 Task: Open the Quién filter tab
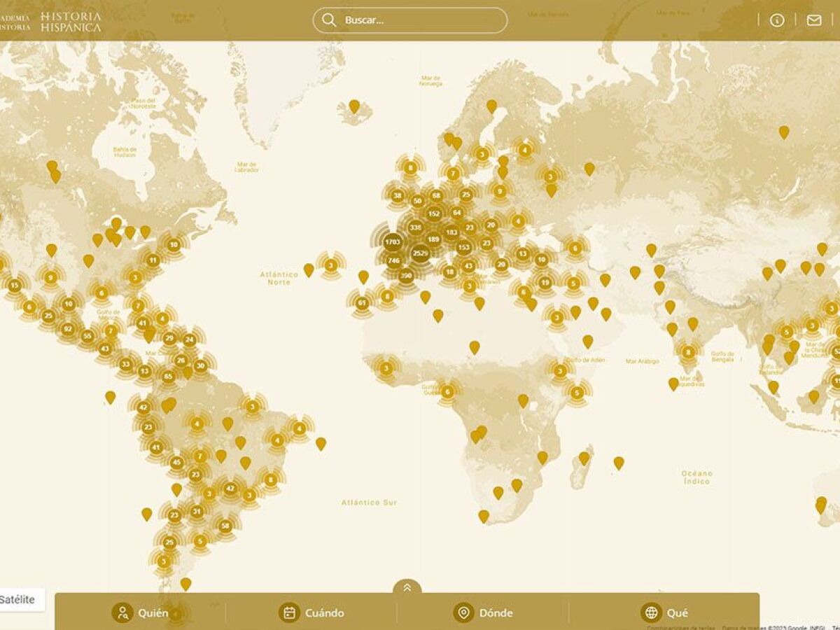[141, 612]
